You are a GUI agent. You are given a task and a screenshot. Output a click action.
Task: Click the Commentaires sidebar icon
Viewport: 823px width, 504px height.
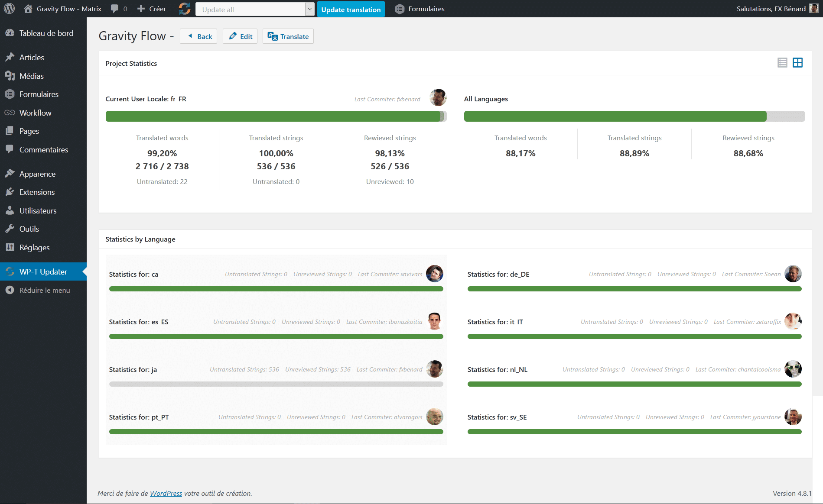tap(10, 149)
